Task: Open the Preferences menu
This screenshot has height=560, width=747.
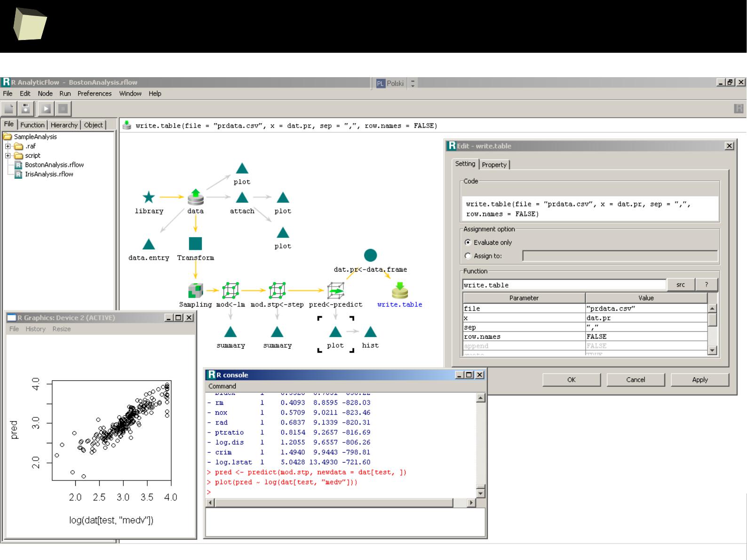Action: pyautogui.click(x=95, y=94)
